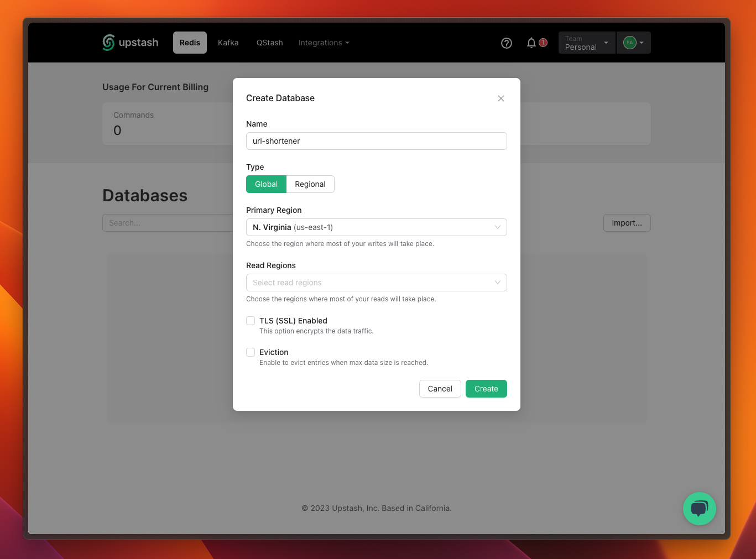The width and height of the screenshot is (756, 559).
Task: Close the Create Database dialog
Action: pyautogui.click(x=500, y=98)
